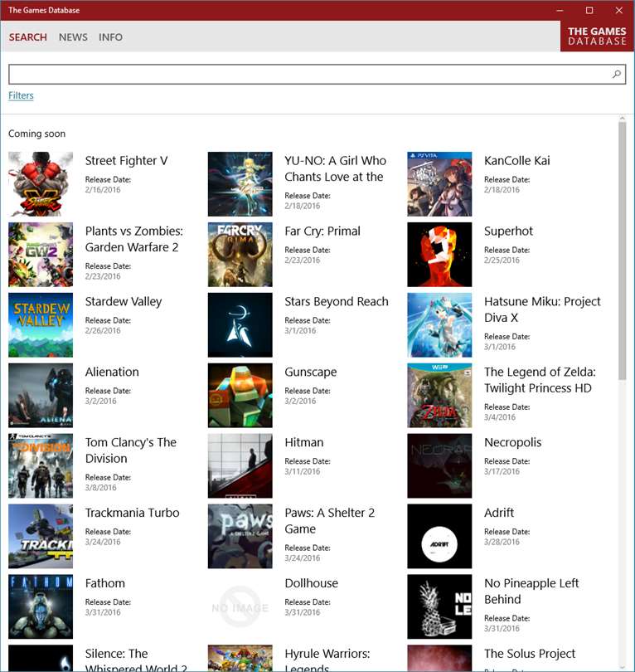Switch to the NEWS tab
This screenshot has height=672, width=635.
[x=73, y=37]
